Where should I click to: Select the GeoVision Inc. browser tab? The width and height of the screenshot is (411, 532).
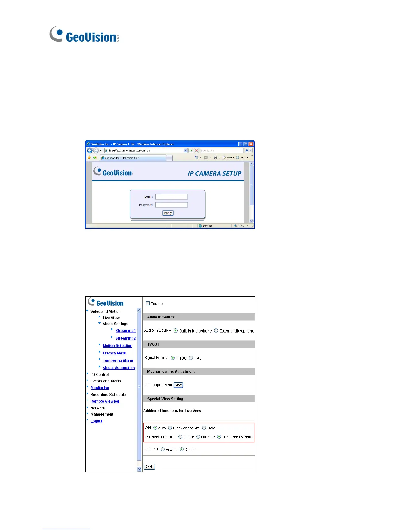(x=133, y=158)
